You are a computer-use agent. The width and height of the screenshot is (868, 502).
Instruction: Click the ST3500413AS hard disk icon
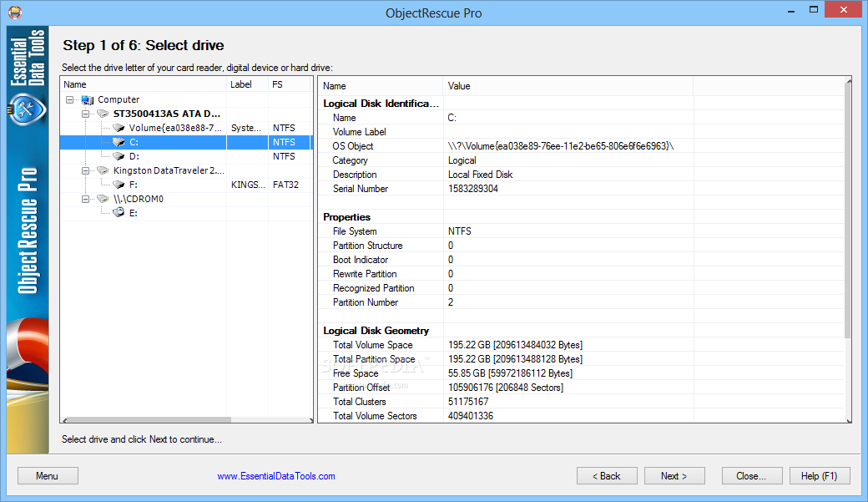coord(103,114)
